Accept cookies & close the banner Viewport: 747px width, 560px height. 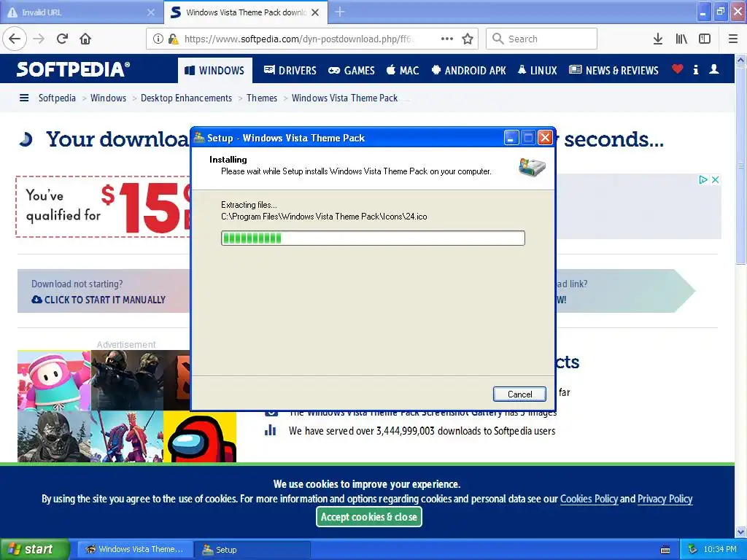coord(368,517)
